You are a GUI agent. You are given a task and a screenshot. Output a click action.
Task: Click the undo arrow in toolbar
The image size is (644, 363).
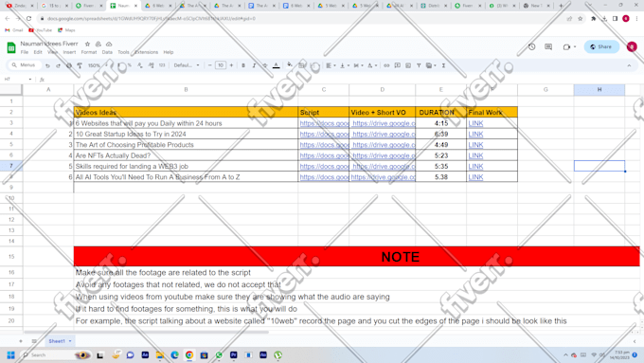click(x=47, y=65)
